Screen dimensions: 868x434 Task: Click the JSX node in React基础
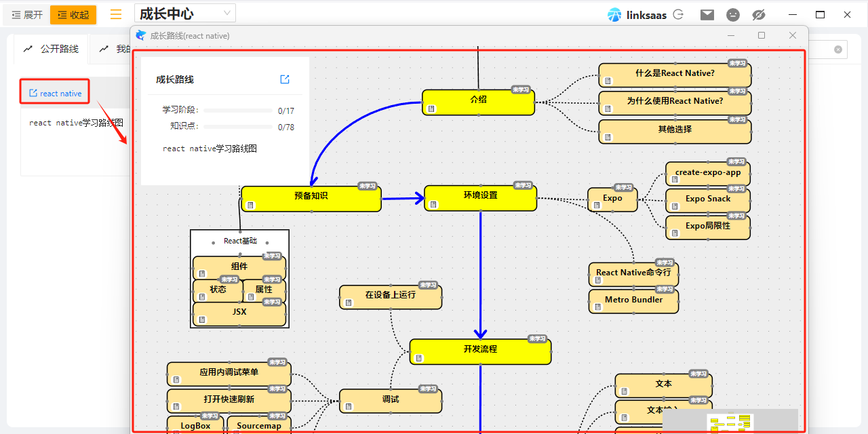pyautogui.click(x=239, y=314)
